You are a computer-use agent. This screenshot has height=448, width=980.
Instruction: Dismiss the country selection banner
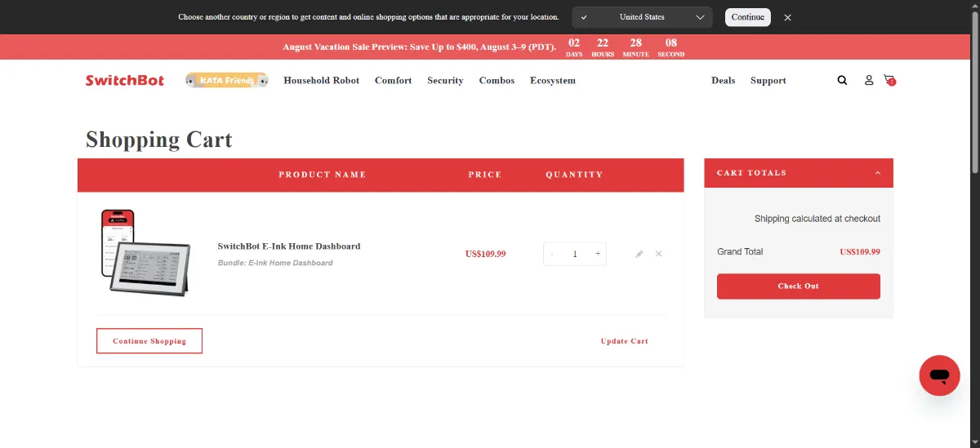pos(787,17)
